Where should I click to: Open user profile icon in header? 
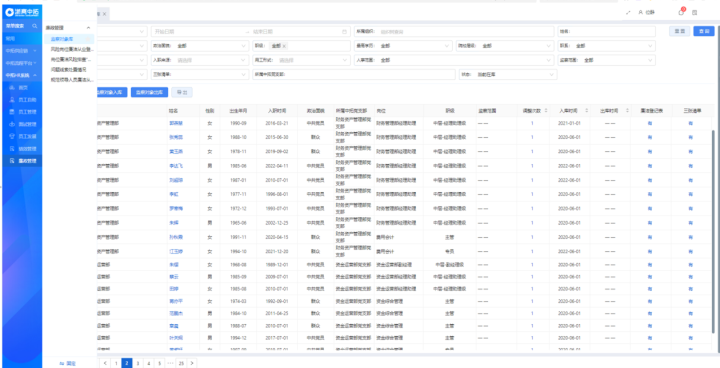[641, 13]
